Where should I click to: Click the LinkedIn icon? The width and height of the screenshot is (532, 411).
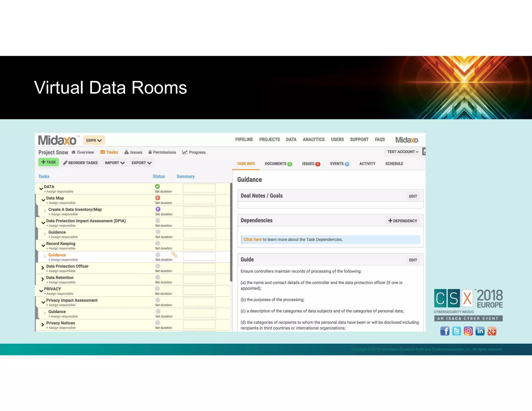pyautogui.click(x=480, y=331)
